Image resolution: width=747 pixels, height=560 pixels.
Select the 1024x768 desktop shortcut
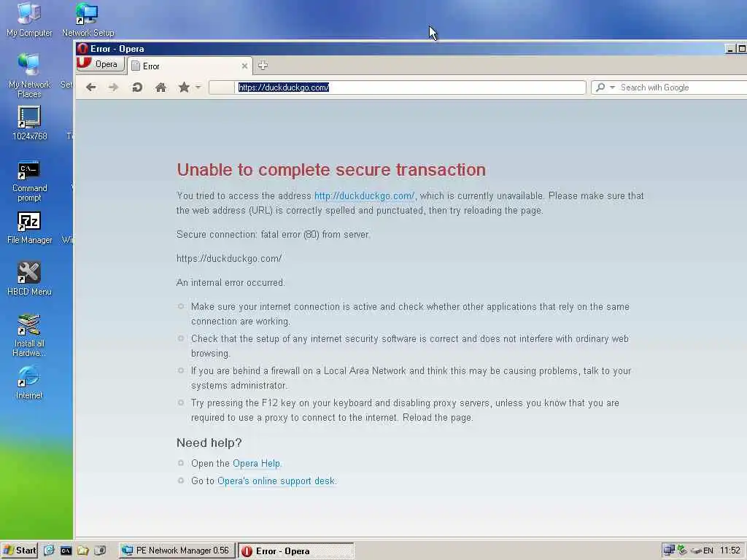click(x=29, y=123)
